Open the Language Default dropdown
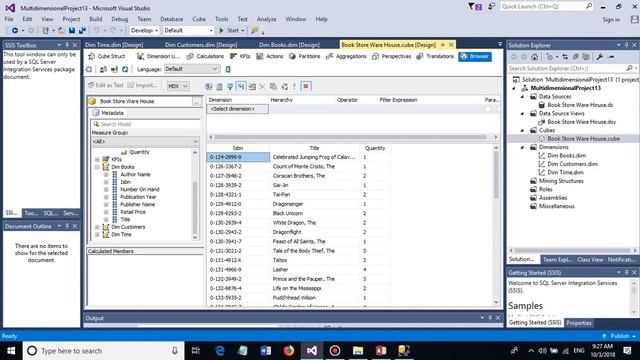640x360 pixels. click(191, 69)
